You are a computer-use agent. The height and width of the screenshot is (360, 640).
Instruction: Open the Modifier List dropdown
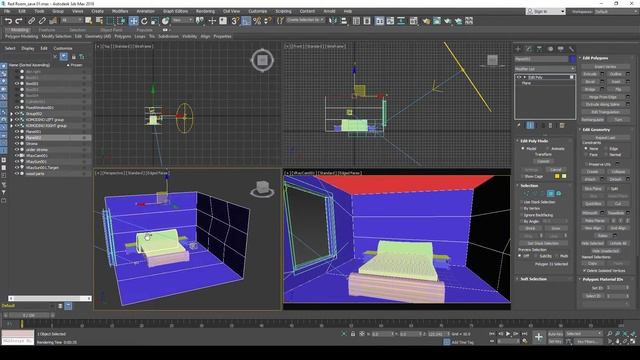(x=545, y=69)
